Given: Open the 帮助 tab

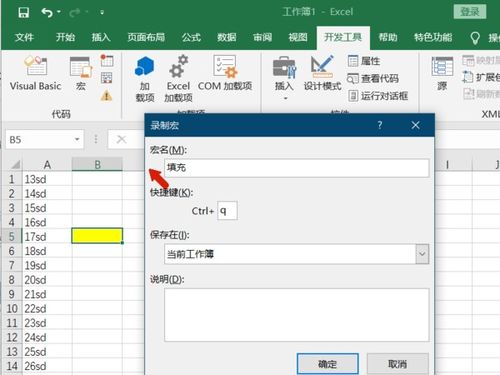Looking at the screenshot, I should pos(388,37).
